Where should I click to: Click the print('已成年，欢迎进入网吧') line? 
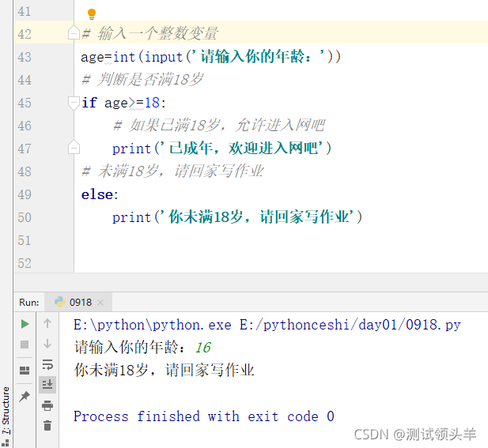pyautogui.click(x=222, y=149)
